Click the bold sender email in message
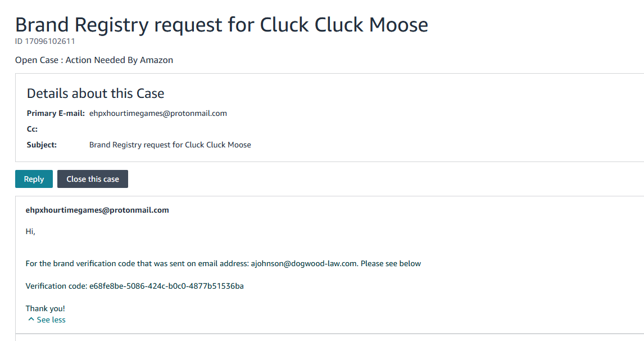Viewport: 644px width, 341px height. (97, 210)
